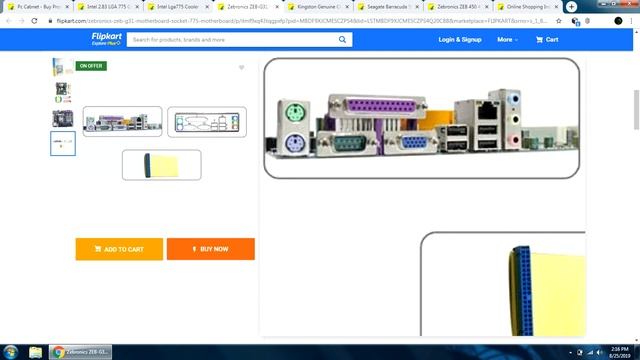Viewport: 640px width, 360px height.
Task: Open a new browser tab
Action: [571, 7]
